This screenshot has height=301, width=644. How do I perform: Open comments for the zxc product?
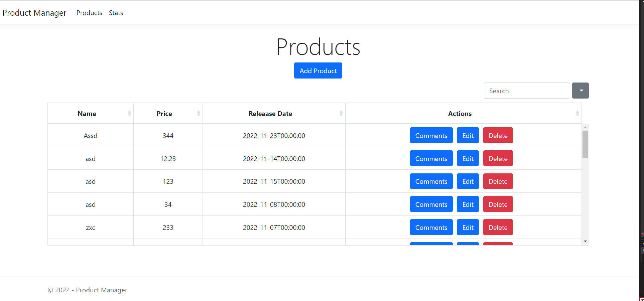pyautogui.click(x=431, y=227)
